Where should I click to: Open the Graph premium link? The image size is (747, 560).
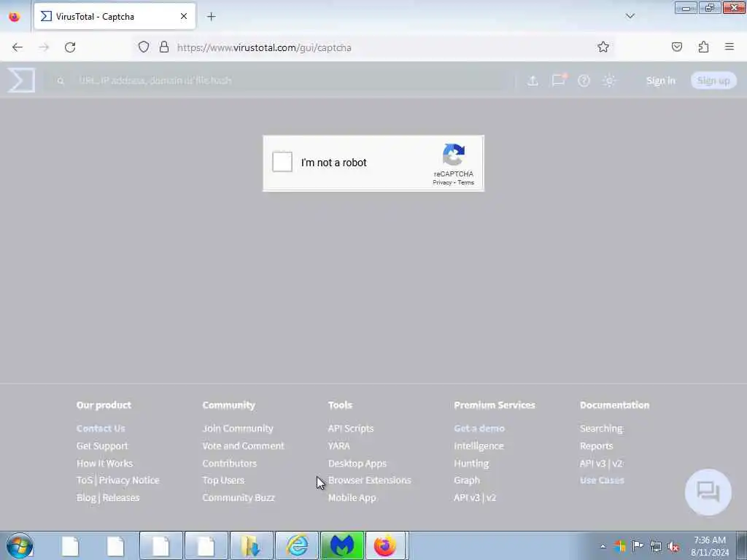pyautogui.click(x=466, y=480)
